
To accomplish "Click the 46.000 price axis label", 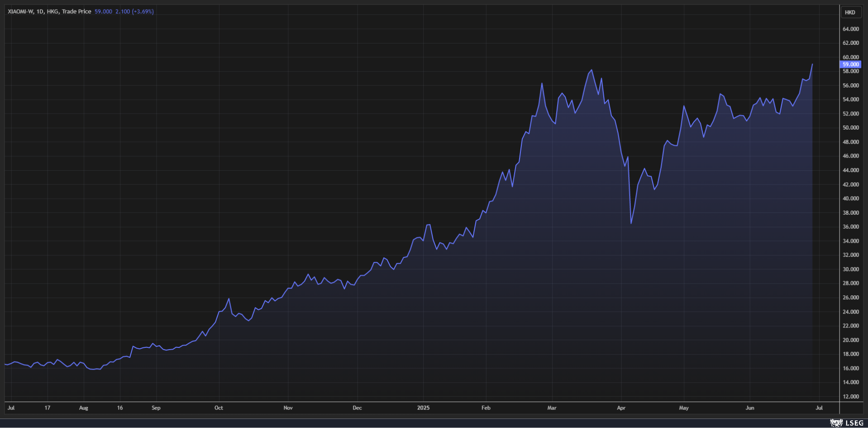I will coord(850,156).
